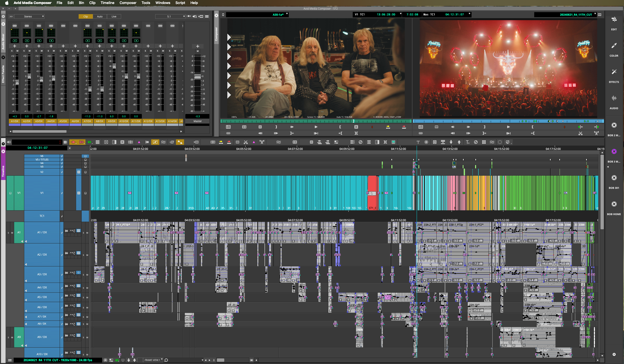Open the A30-1a* source clip name menu

(x=257, y=14)
